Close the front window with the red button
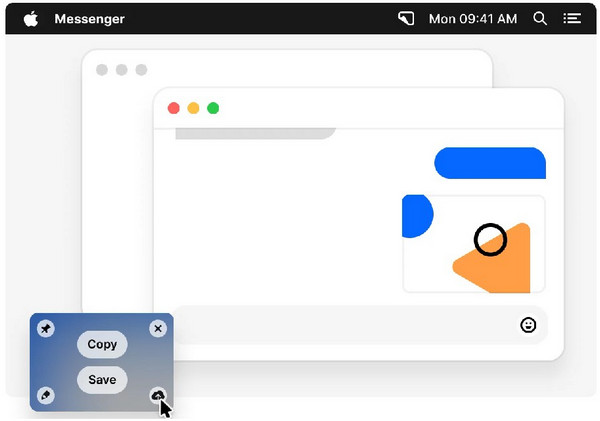600x421 pixels. pyautogui.click(x=173, y=108)
